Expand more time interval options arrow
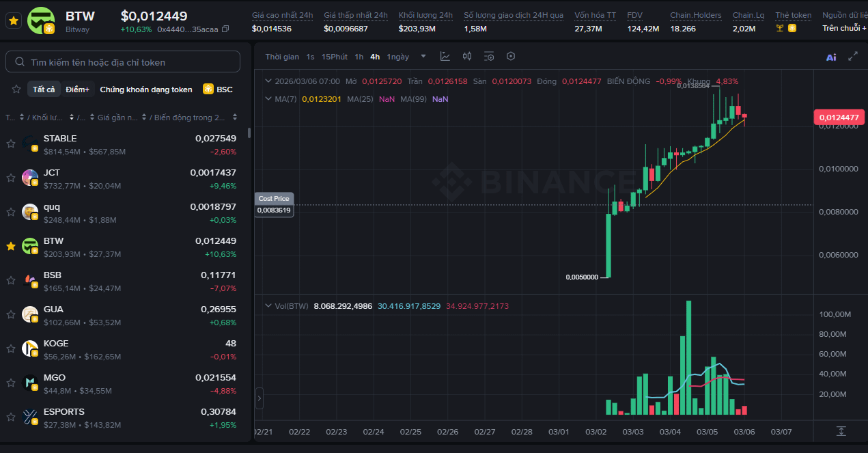 [423, 57]
